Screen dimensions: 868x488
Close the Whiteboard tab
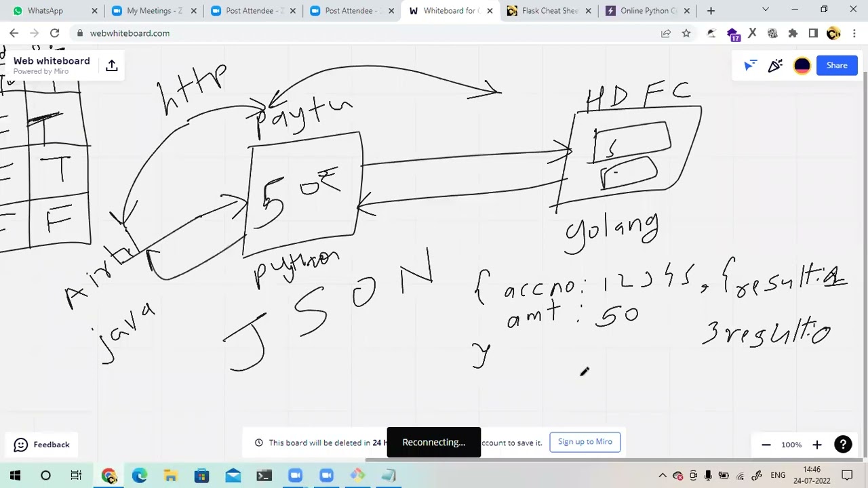(x=490, y=11)
